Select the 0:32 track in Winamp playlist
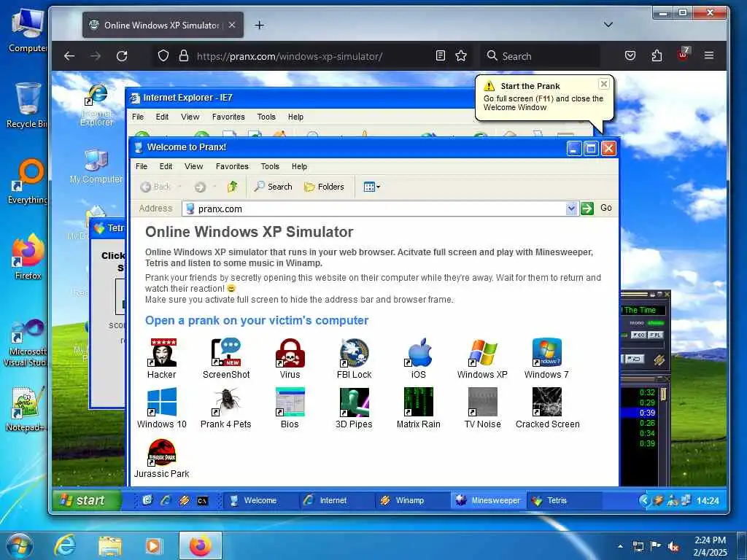The height and width of the screenshot is (560, 747). tap(639, 392)
